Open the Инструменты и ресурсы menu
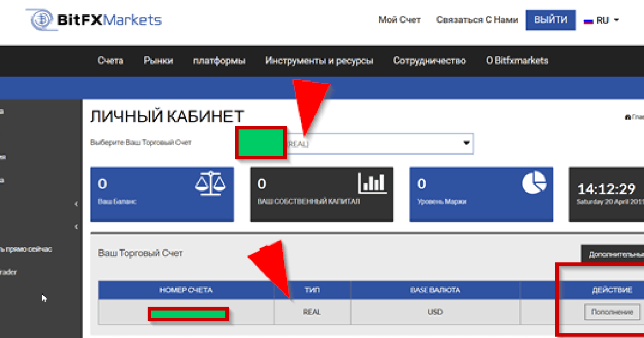The height and width of the screenshot is (338, 644). (x=319, y=61)
